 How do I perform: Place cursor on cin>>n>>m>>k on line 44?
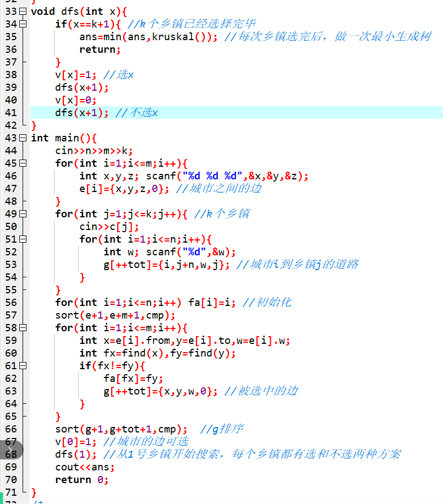tap(94, 151)
